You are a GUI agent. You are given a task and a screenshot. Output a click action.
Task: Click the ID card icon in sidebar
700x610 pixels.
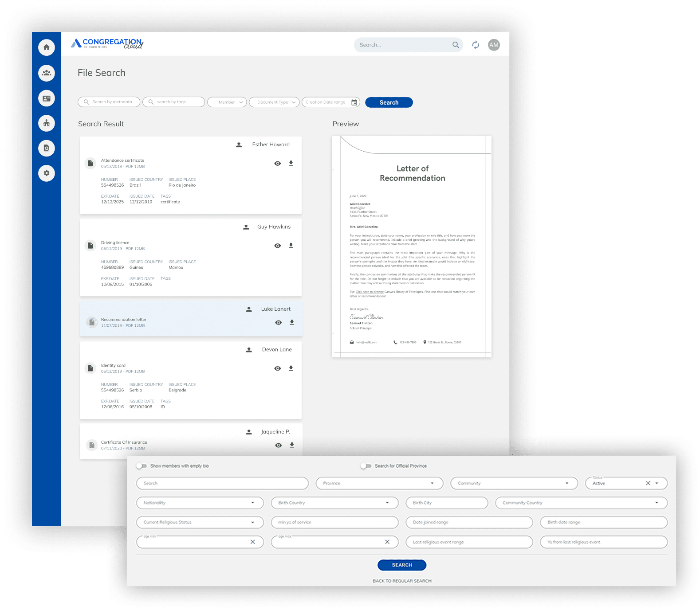tap(47, 98)
